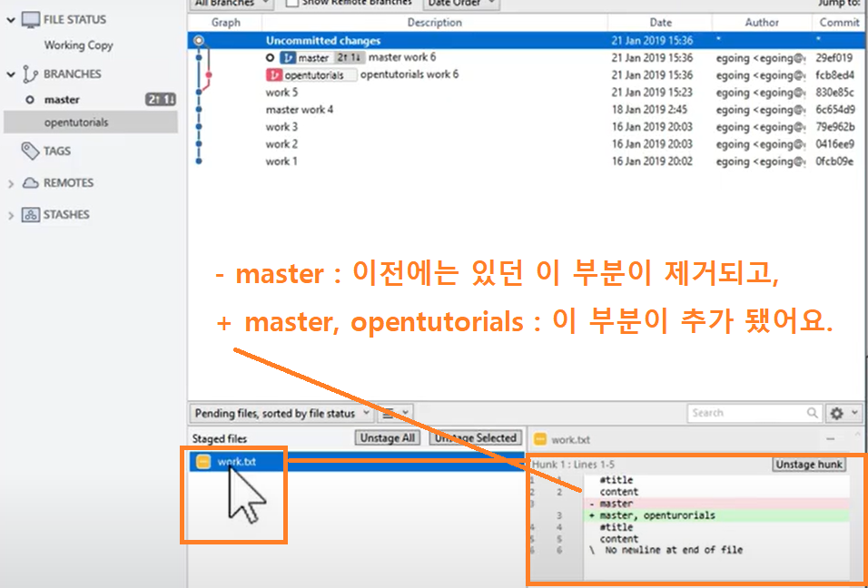
Task: Click the REMOTES cloud icon
Action: click(x=30, y=183)
